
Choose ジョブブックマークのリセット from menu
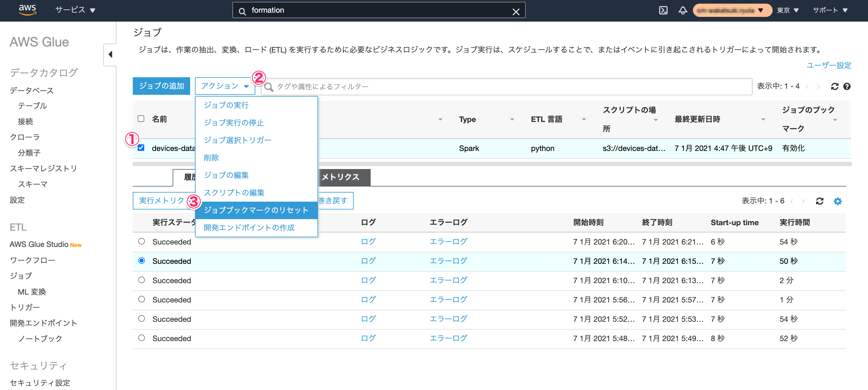point(257,210)
